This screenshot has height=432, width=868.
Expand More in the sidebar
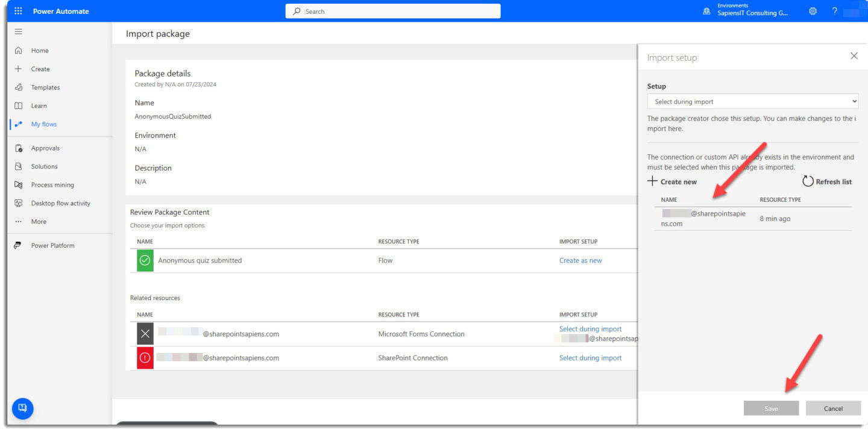39,222
